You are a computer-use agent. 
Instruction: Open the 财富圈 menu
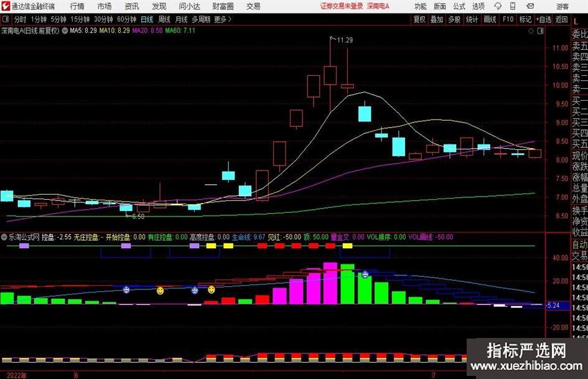pyautogui.click(x=223, y=6)
